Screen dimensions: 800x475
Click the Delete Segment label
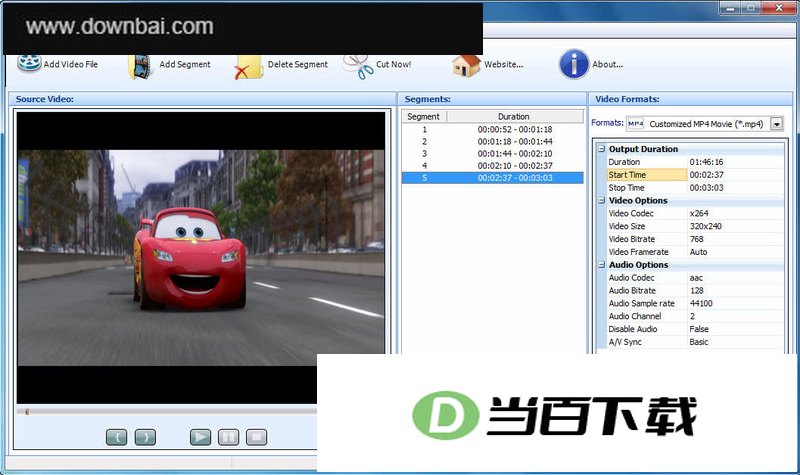click(298, 64)
